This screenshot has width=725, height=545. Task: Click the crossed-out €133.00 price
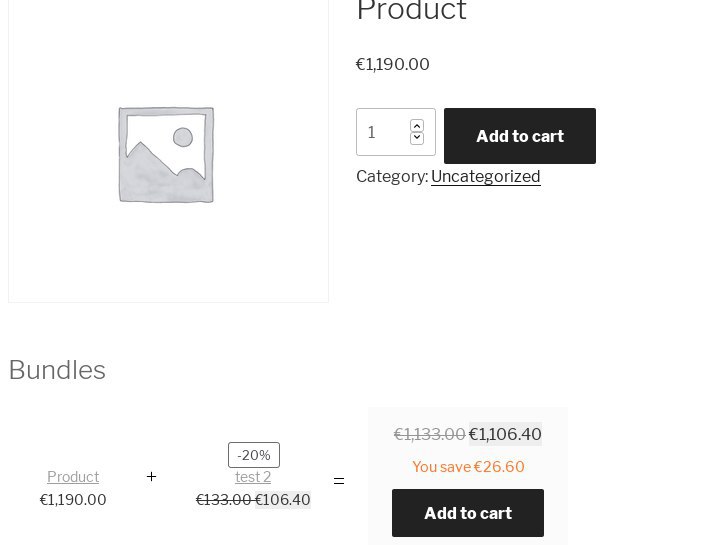tap(224, 500)
